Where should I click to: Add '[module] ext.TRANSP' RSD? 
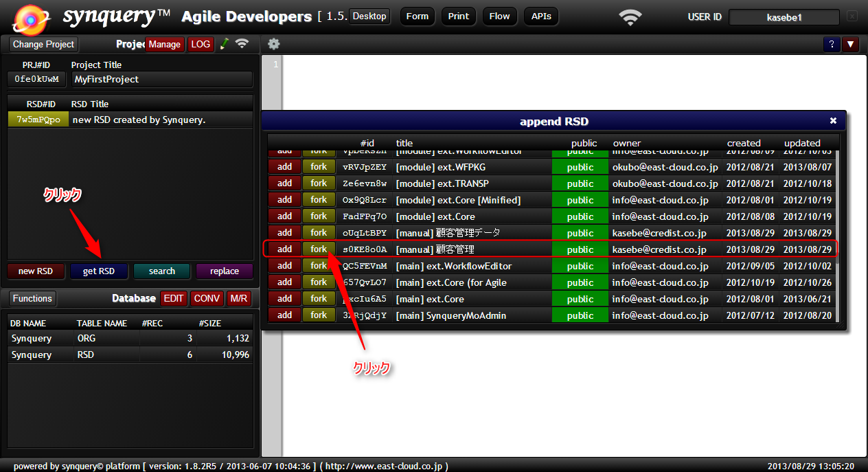[285, 183]
